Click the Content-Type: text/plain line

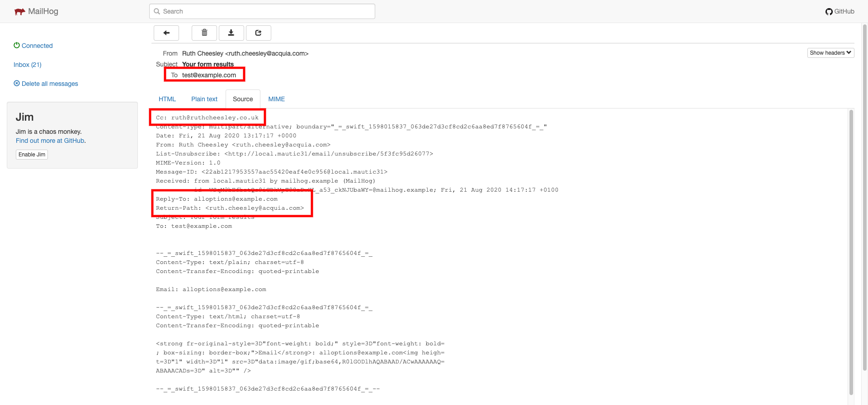[230, 262]
